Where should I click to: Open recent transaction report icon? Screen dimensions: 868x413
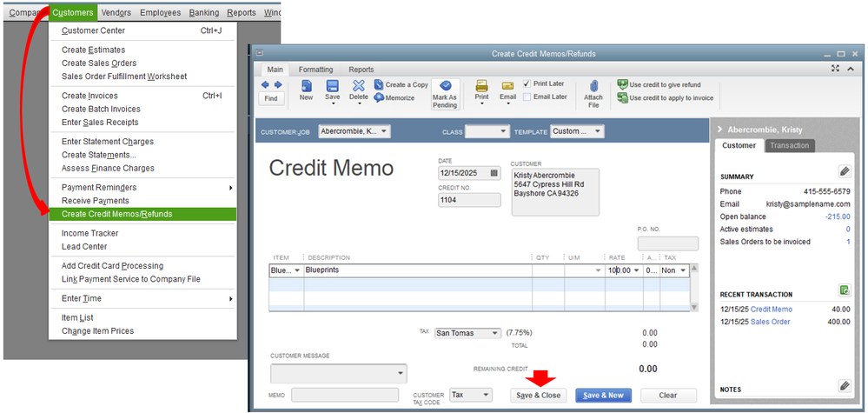point(845,290)
